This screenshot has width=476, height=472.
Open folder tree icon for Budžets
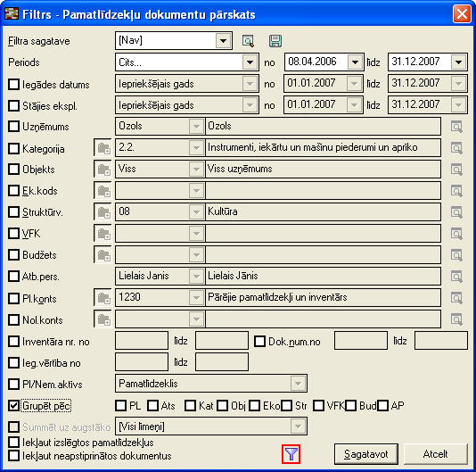[103, 254]
